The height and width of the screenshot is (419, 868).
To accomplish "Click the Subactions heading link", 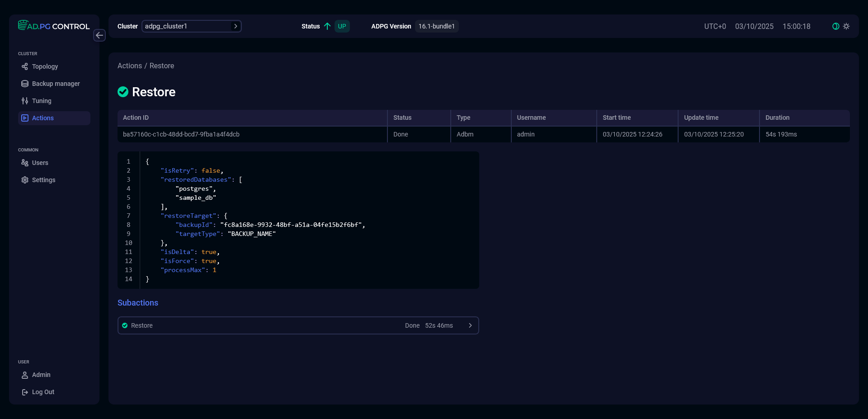I will click(137, 303).
